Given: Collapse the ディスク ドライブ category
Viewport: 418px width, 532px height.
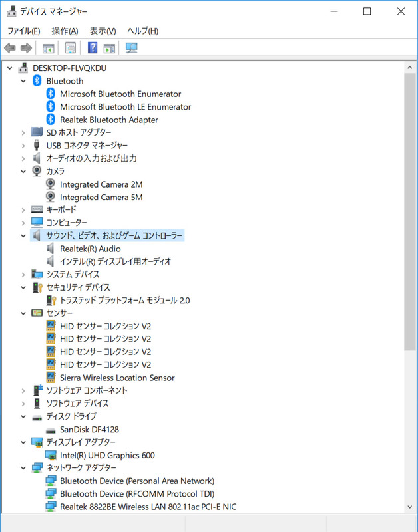Looking at the screenshot, I should coord(23,416).
